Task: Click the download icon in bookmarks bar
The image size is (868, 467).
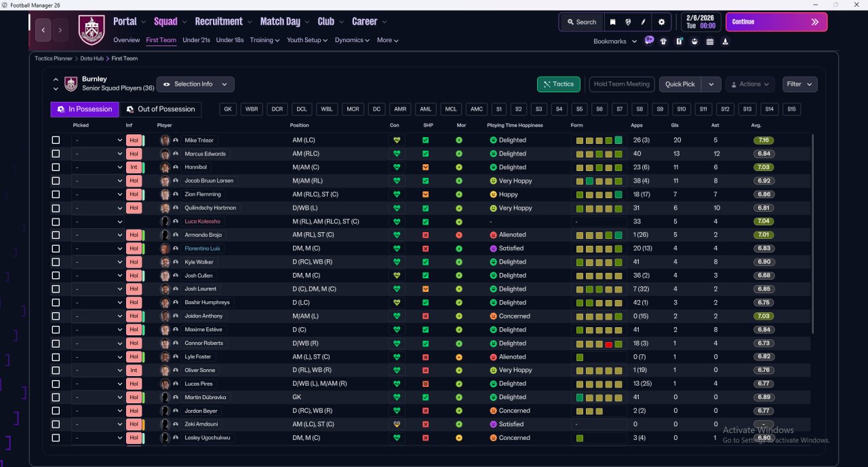Action: pyautogui.click(x=726, y=41)
